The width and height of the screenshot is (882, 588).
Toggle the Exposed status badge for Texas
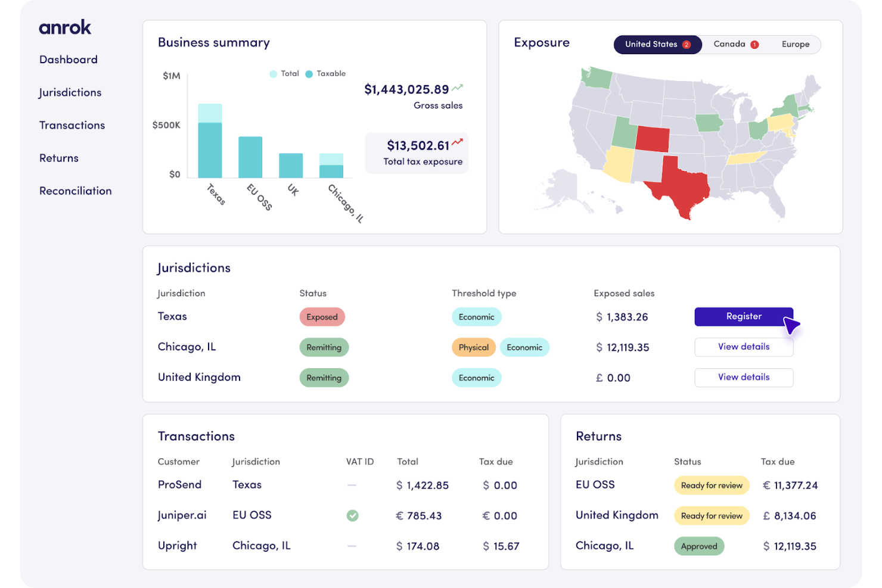tap(322, 316)
